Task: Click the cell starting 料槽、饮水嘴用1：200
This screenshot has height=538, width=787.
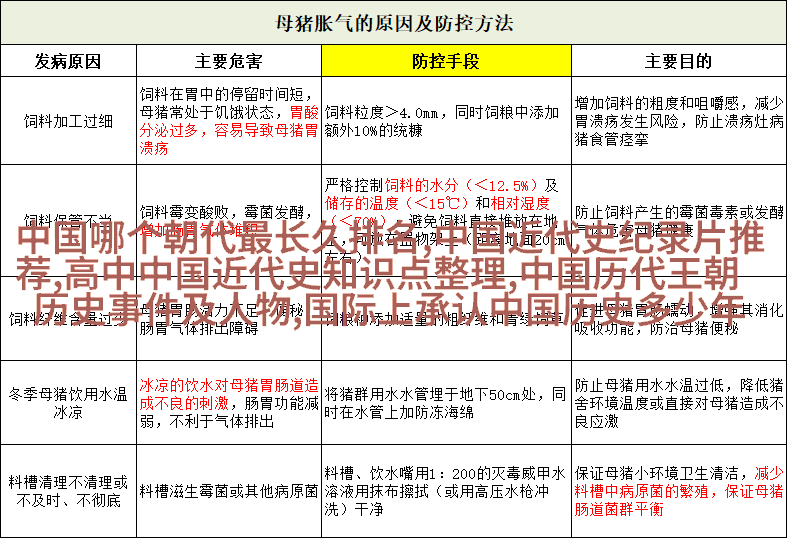Action: pos(446,491)
